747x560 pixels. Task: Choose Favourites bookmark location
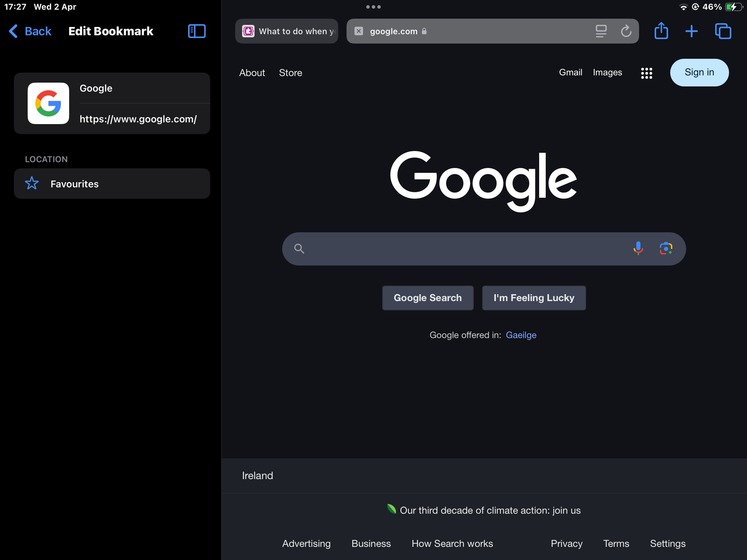coord(112,184)
